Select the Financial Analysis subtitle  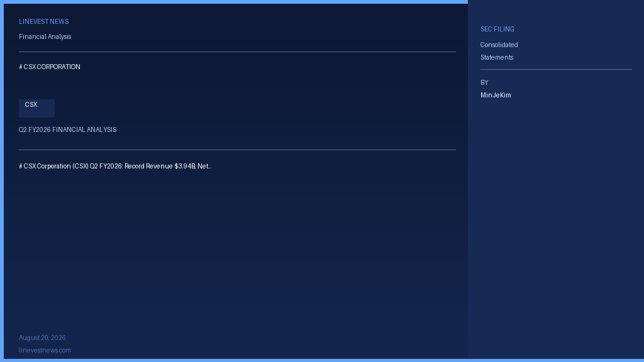coord(45,37)
